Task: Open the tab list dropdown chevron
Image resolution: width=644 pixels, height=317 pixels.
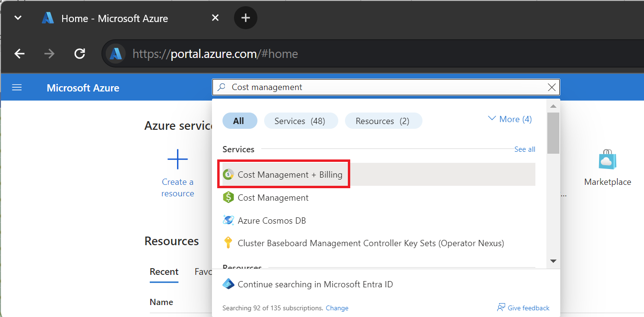Action: click(18, 18)
